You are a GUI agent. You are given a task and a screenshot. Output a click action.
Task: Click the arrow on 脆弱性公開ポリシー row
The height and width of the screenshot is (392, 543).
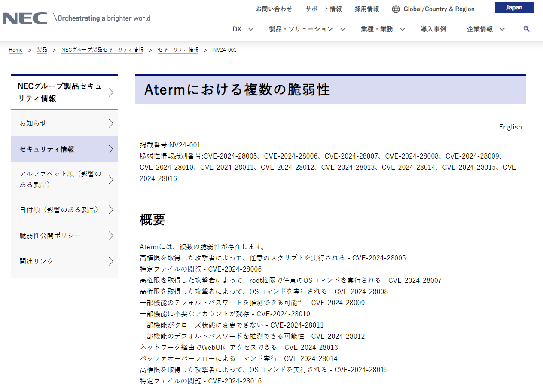click(x=111, y=236)
